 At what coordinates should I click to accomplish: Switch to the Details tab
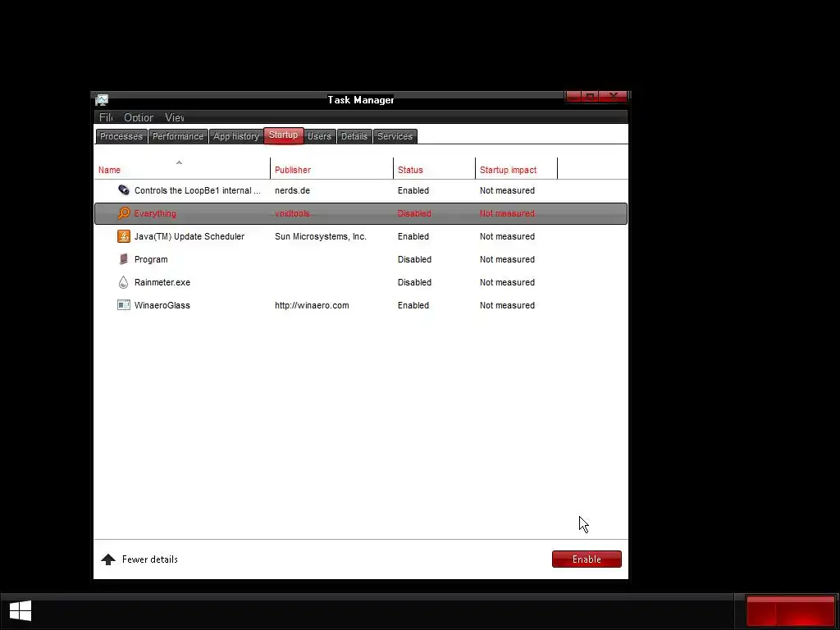point(354,137)
